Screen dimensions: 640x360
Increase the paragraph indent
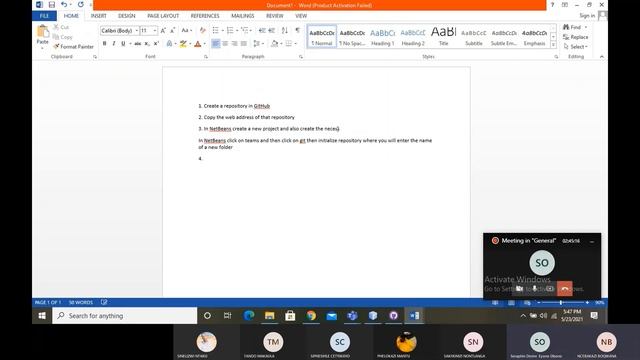click(272, 31)
